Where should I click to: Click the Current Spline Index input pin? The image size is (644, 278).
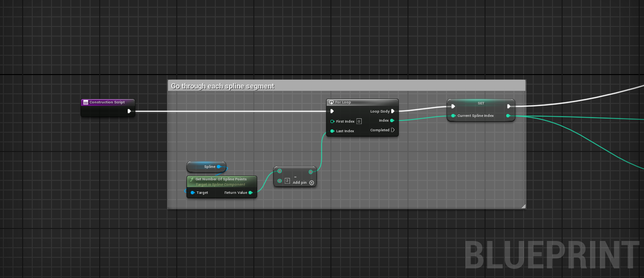click(453, 115)
